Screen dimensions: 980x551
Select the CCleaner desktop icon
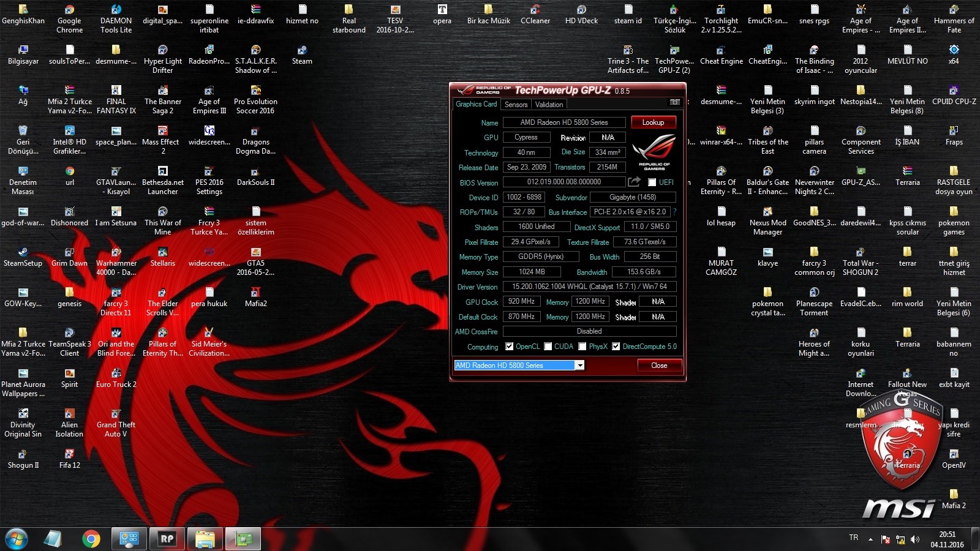[x=535, y=14]
